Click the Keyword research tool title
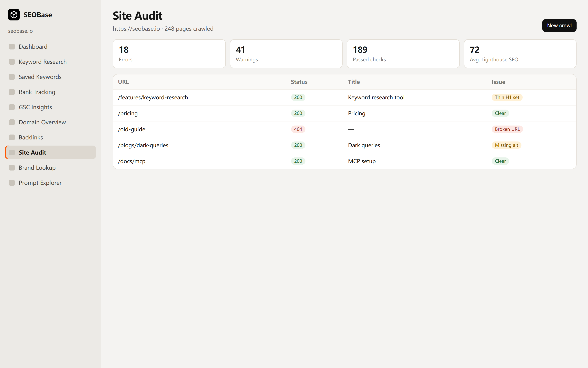The width and height of the screenshot is (588, 368). [376, 97]
